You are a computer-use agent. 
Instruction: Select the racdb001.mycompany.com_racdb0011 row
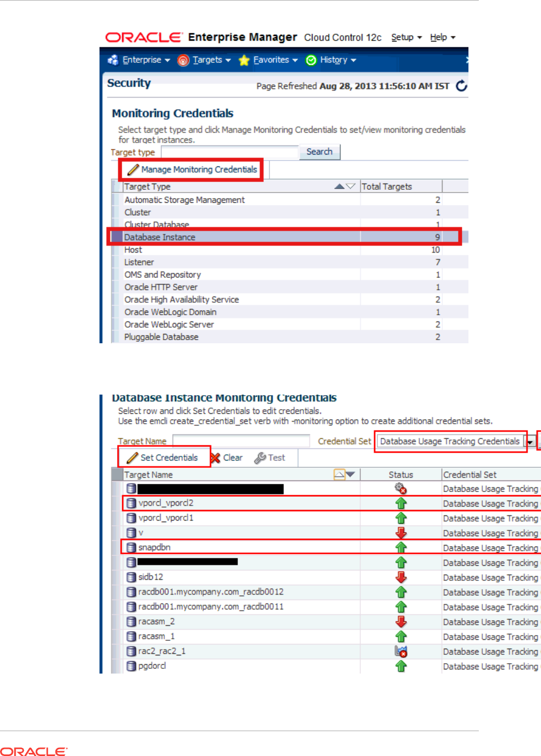point(326,607)
